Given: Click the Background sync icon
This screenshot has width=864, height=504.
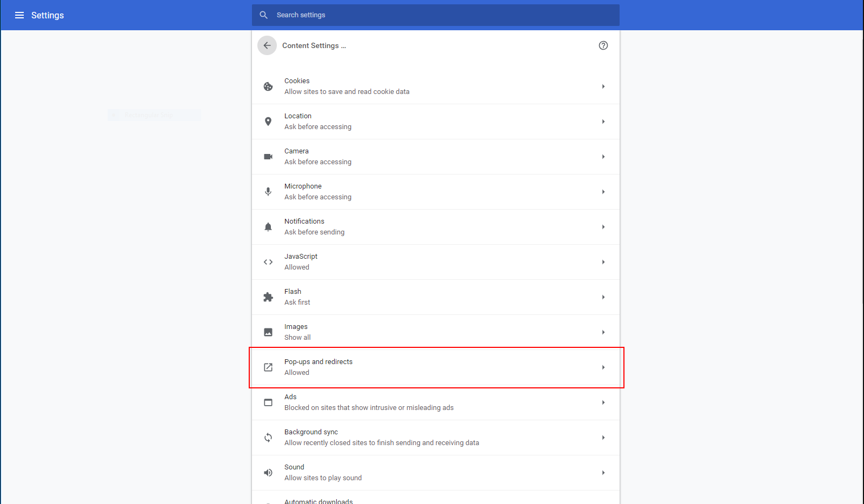Looking at the screenshot, I should point(268,438).
